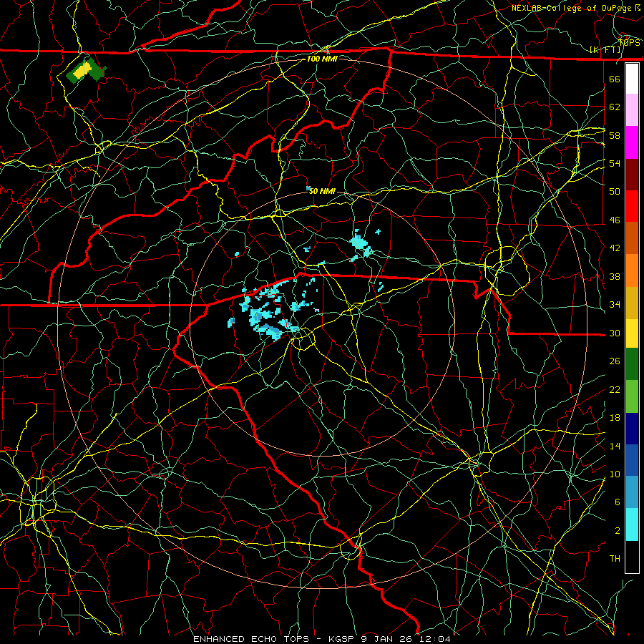Click the 46 scale value

point(615,220)
